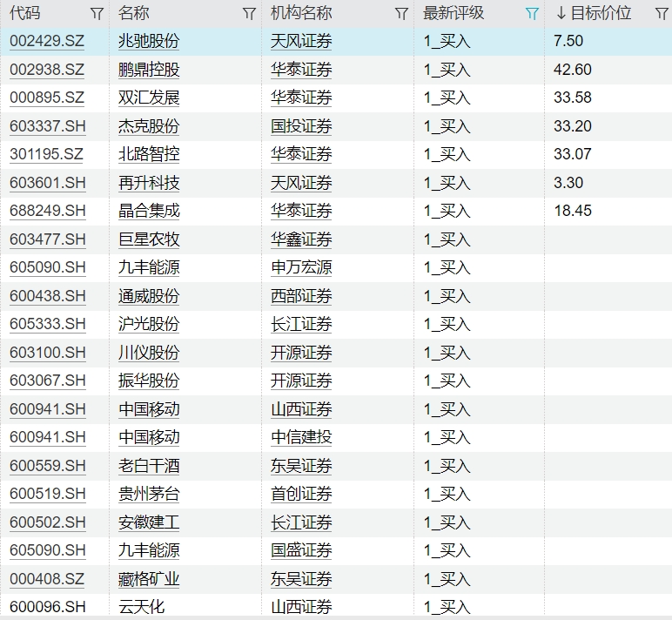Image resolution: width=672 pixels, height=620 pixels.
Task: Open filter icon on 目标价位 column
Action: tap(661, 14)
